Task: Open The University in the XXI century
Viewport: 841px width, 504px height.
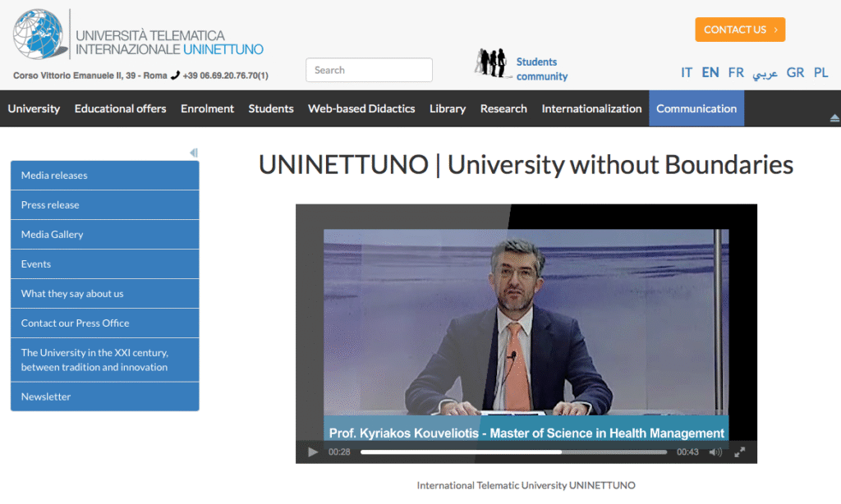Action: (104, 360)
